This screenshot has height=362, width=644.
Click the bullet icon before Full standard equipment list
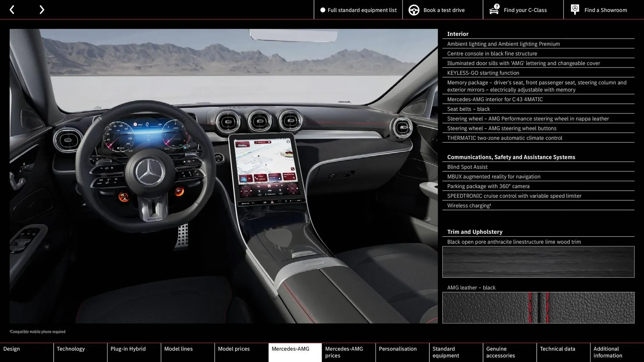pyautogui.click(x=323, y=10)
